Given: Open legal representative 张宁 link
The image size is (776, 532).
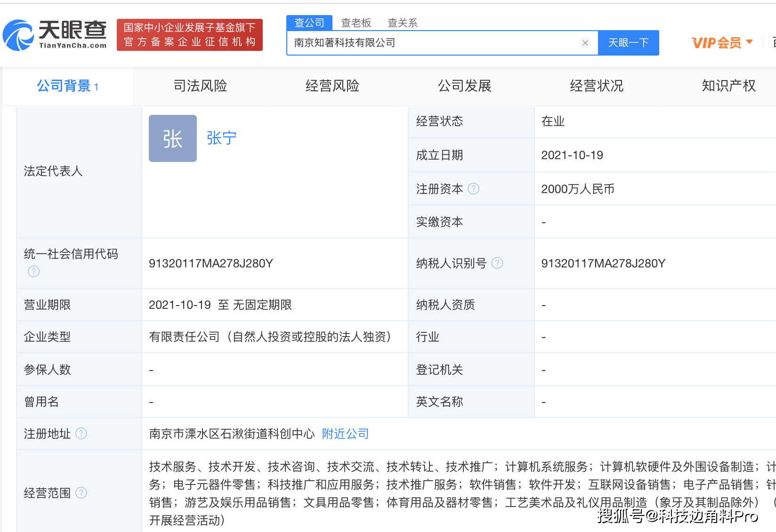Looking at the screenshot, I should tap(221, 138).
